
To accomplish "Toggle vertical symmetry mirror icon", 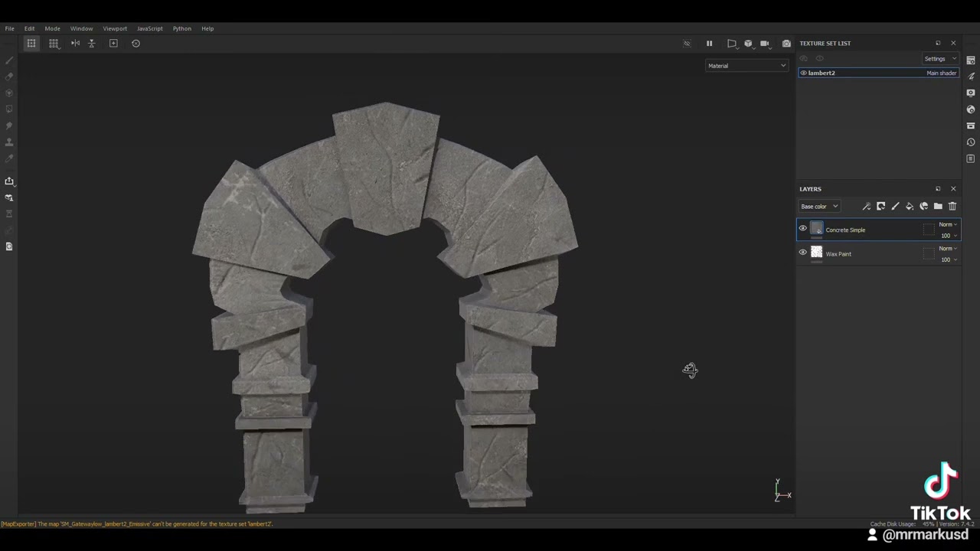I will click(x=91, y=44).
